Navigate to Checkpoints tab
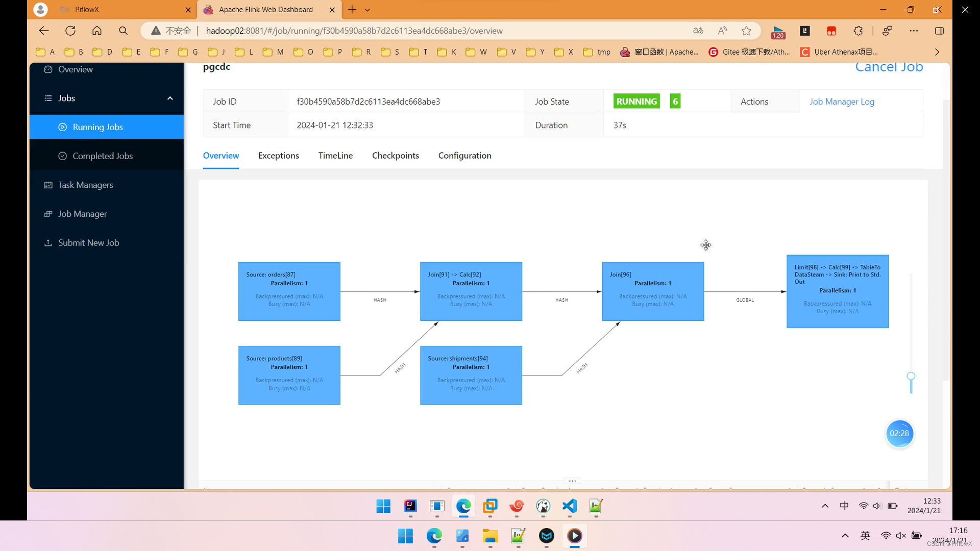Image resolution: width=980 pixels, height=551 pixels. pyautogui.click(x=396, y=156)
